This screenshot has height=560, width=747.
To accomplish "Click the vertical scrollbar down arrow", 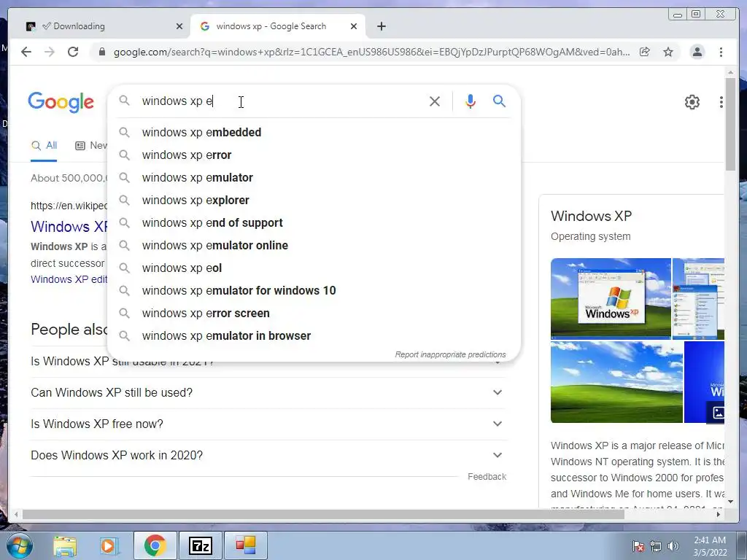I will point(730,502).
